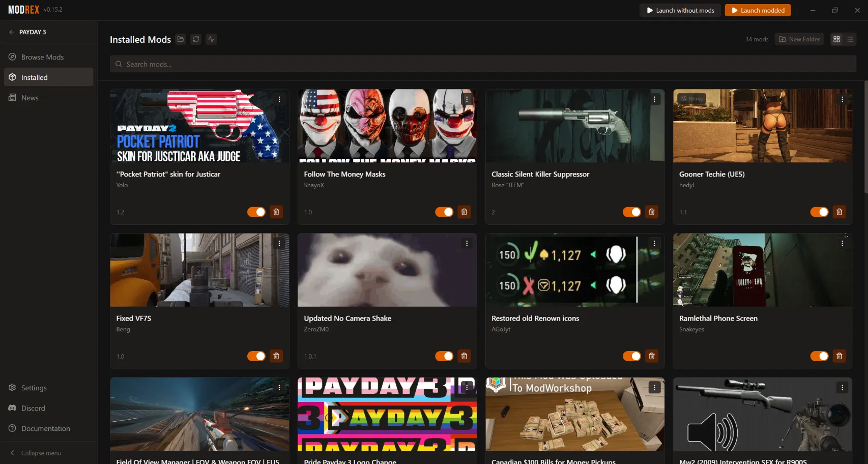
Task: Click Launch modded button
Action: [758, 10]
